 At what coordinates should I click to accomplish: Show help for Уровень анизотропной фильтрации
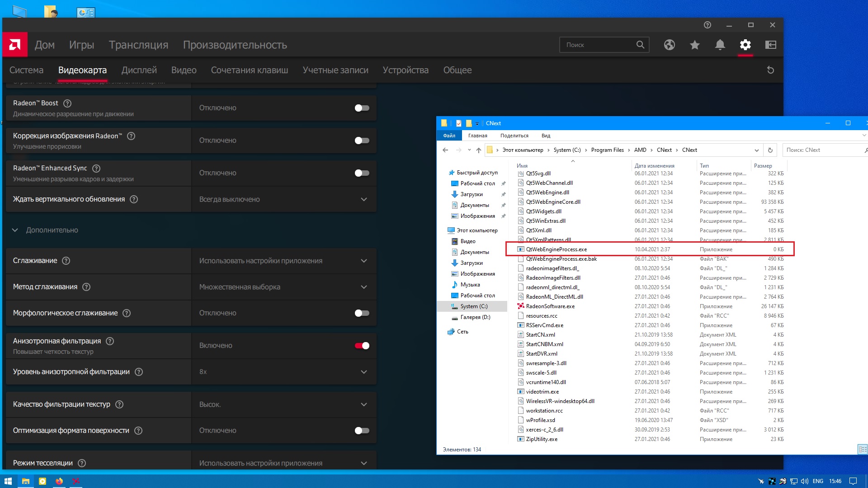pos(139,372)
